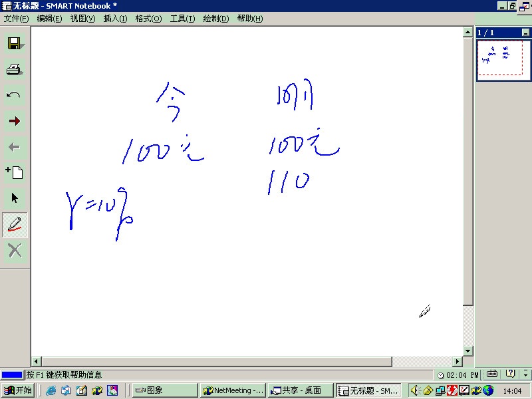Screen dimensions: 532x399
Task: Click the 开始 Start button
Action: [x=17, y=390]
